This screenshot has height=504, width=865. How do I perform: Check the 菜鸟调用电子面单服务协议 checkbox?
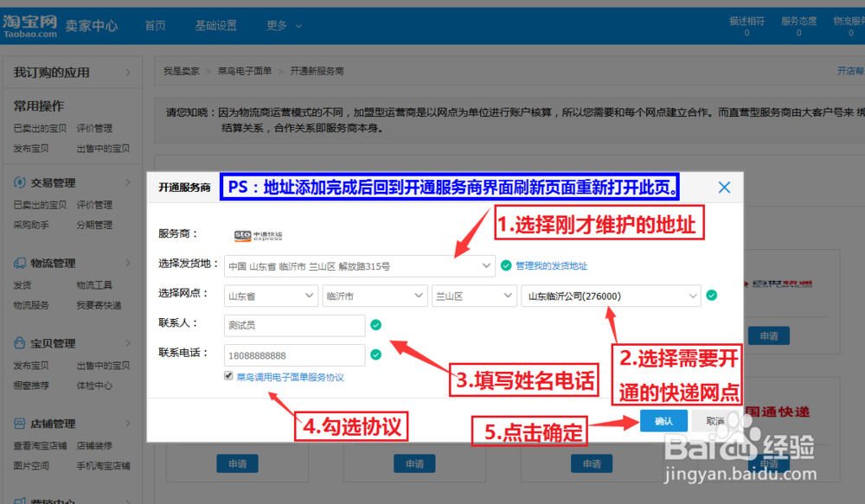(x=228, y=375)
